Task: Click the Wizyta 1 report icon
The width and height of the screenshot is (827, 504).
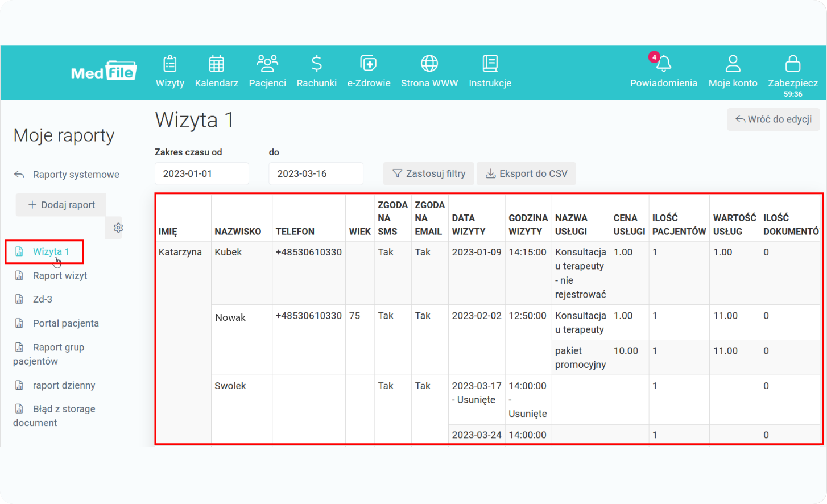Action: tap(19, 251)
